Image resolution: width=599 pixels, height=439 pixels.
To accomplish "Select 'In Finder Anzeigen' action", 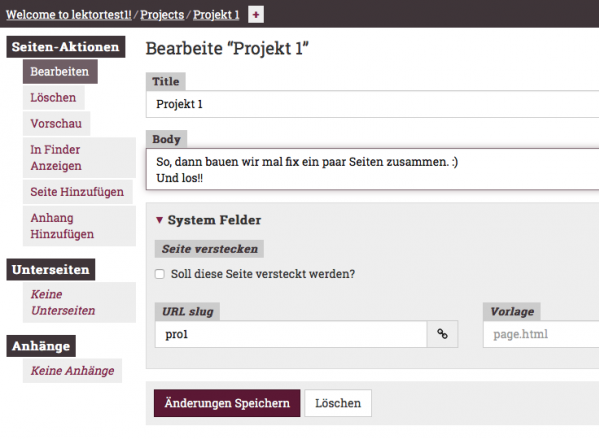I will [79, 157].
